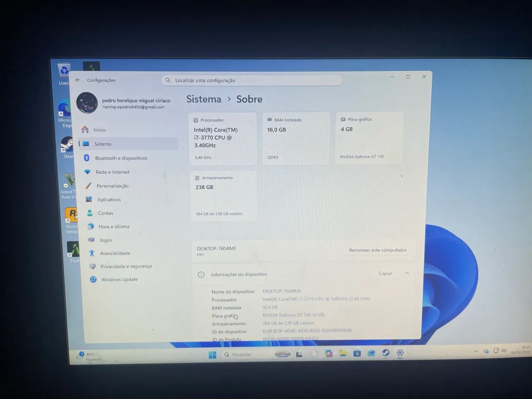Click the person icon beside Contas
Screen dimensions: 532x399
pyautogui.click(x=89, y=213)
